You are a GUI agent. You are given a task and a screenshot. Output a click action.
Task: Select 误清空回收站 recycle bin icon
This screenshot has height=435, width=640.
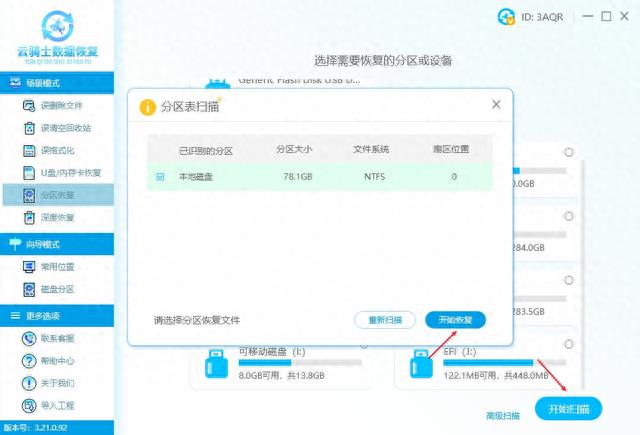29,128
